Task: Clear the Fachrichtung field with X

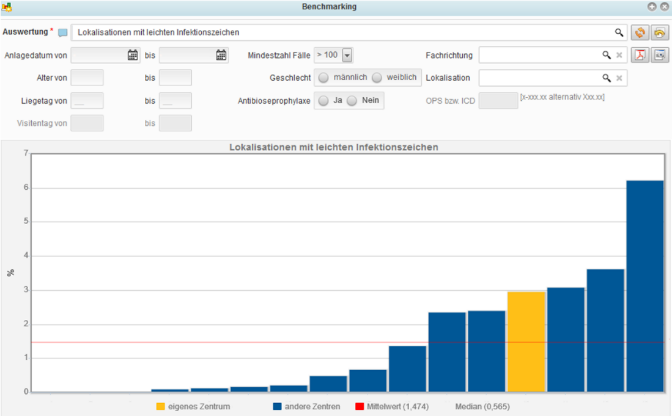Action: coord(619,55)
